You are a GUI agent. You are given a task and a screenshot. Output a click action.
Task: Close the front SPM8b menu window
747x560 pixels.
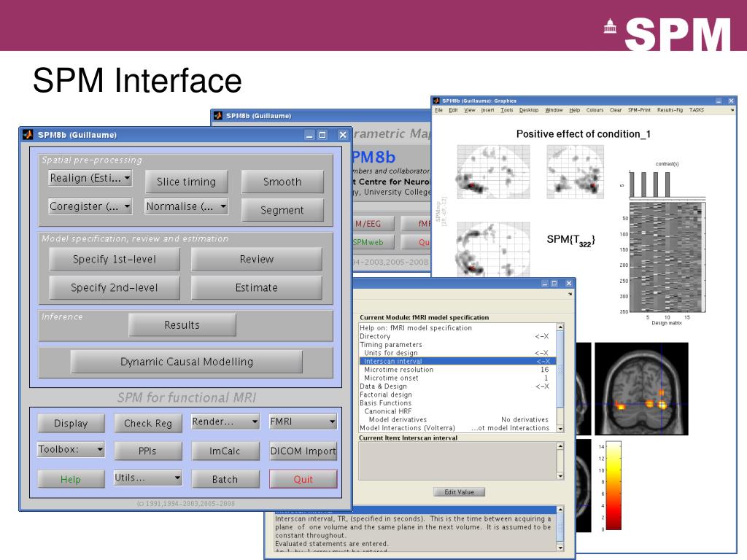343,135
